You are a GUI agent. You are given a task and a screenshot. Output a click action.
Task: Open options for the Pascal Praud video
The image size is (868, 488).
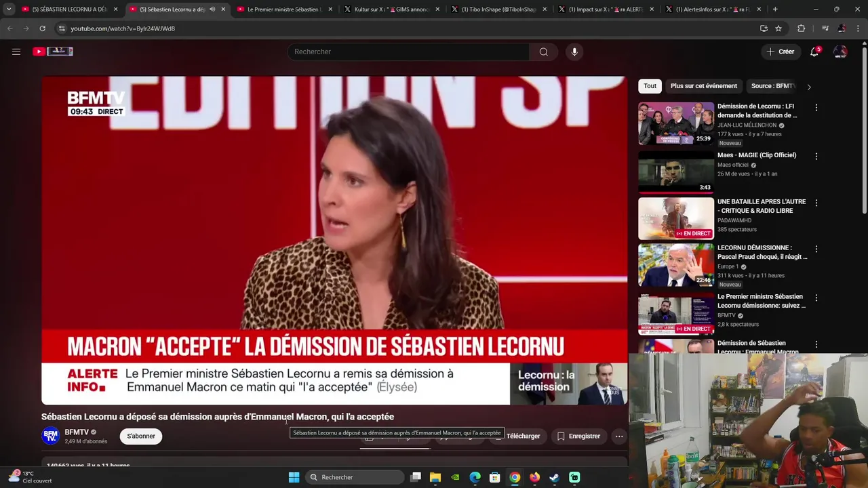click(x=816, y=249)
